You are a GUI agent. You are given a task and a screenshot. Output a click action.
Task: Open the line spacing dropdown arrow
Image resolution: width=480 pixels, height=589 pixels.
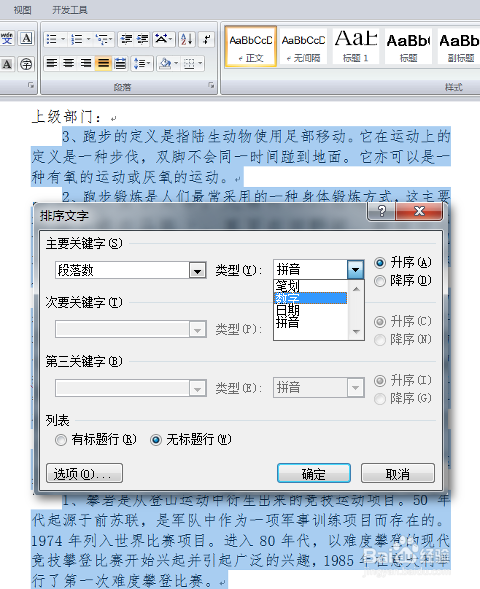pyautogui.click(x=149, y=63)
